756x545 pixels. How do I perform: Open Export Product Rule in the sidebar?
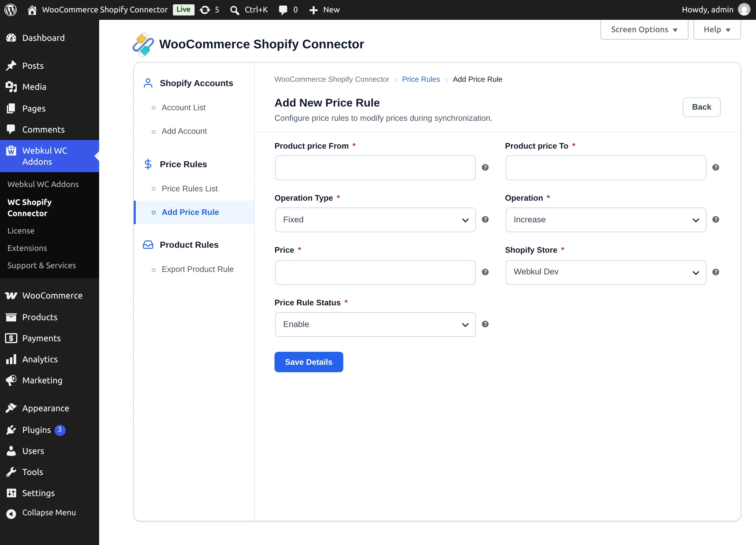pyautogui.click(x=197, y=269)
